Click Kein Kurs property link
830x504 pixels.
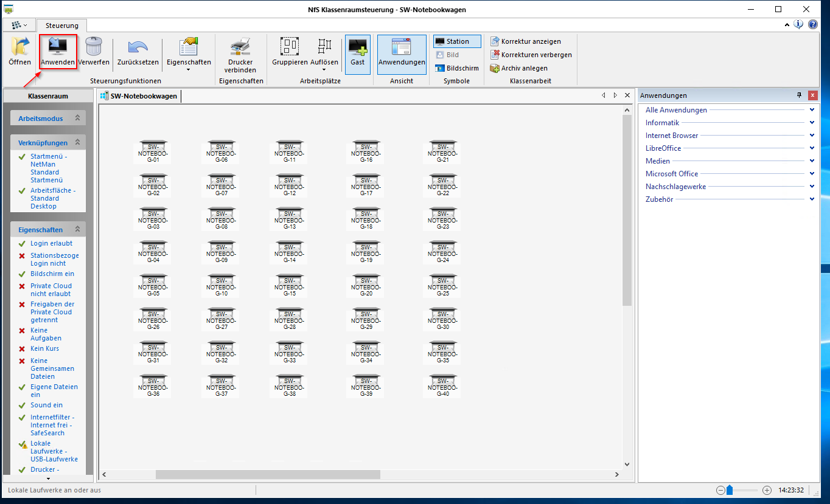coord(44,348)
